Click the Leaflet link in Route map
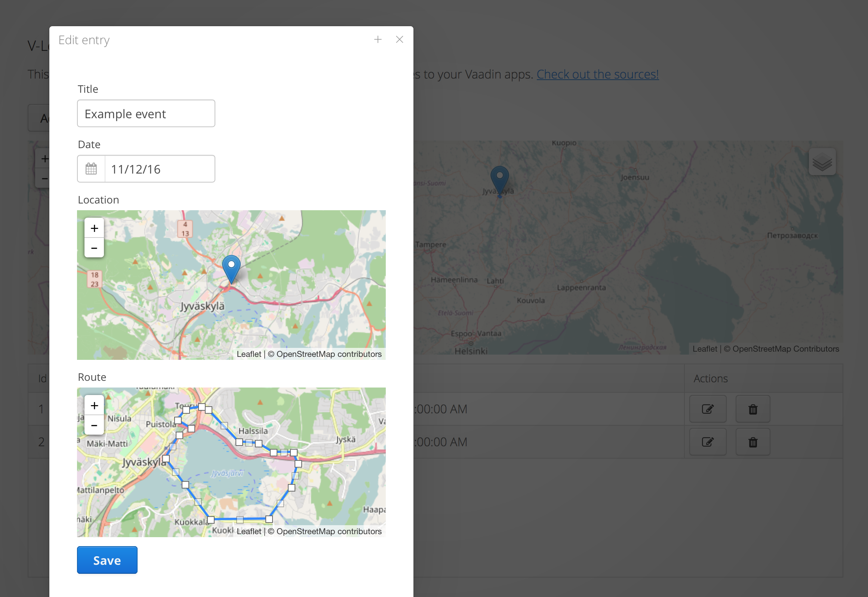The width and height of the screenshot is (868, 597). click(249, 531)
